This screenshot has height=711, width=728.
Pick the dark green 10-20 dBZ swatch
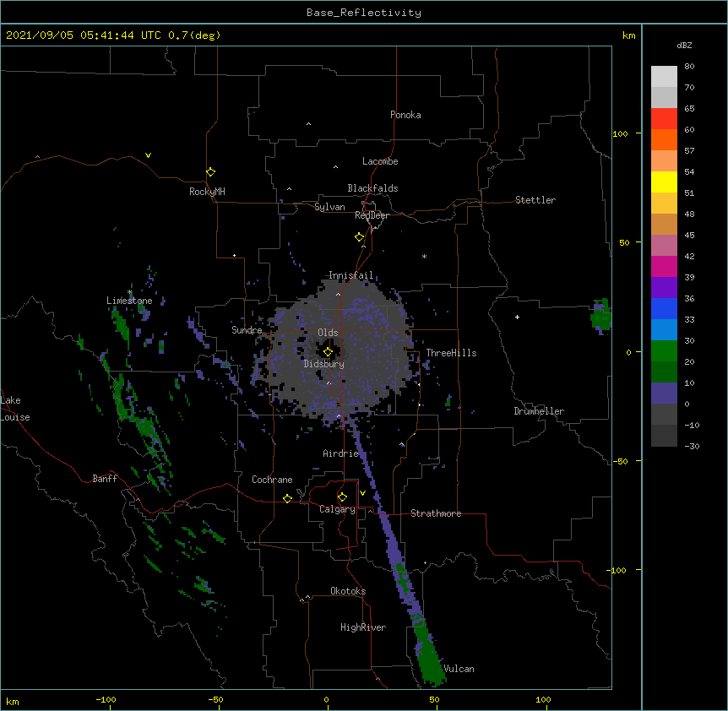664,372
